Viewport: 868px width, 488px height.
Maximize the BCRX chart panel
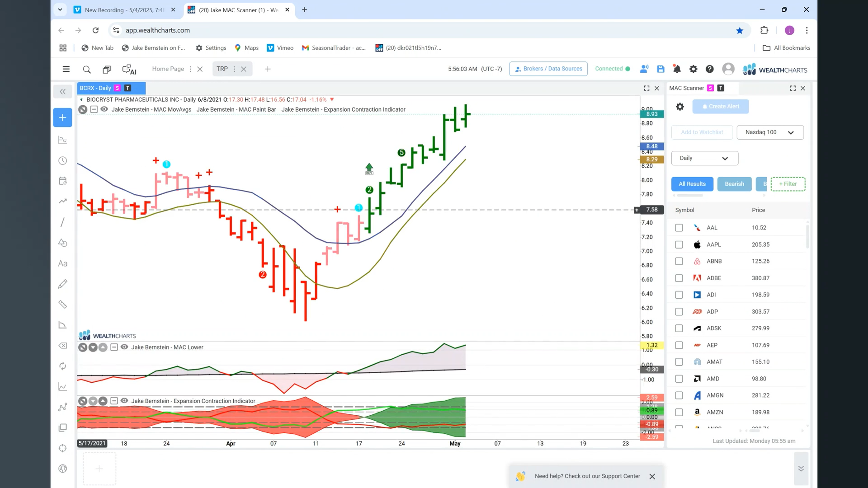tap(646, 88)
